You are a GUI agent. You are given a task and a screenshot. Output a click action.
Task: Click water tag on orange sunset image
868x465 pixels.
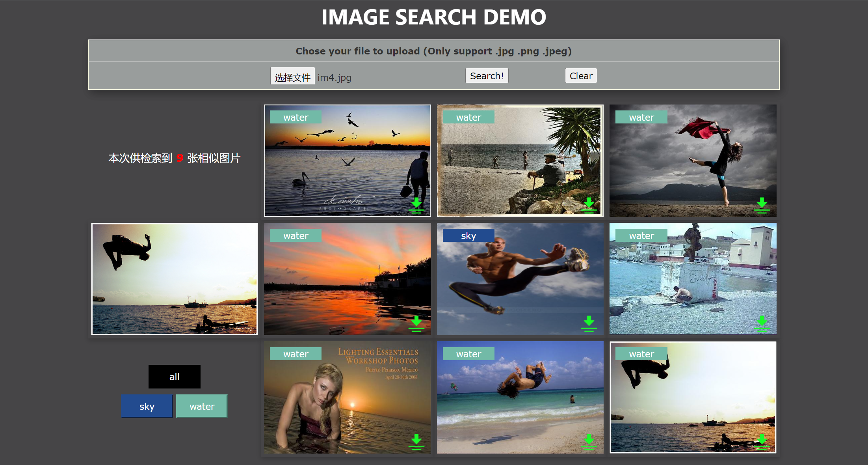pyautogui.click(x=296, y=235)
